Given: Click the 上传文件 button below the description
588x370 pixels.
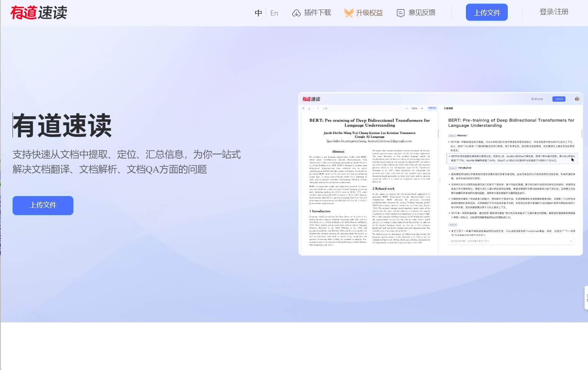Looking at the screenshot, I should [x=43, y=206].
